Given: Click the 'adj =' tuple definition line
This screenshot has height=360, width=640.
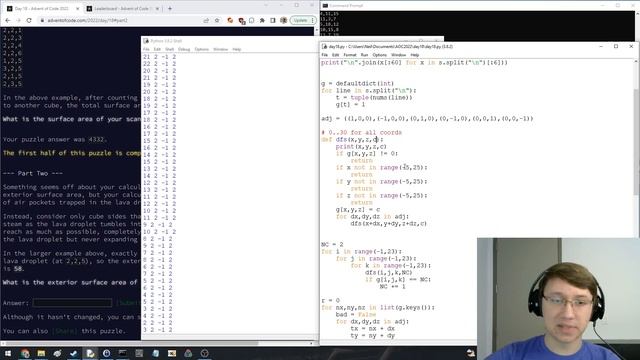Looking at the screenshot, I should tap(427, 119).
